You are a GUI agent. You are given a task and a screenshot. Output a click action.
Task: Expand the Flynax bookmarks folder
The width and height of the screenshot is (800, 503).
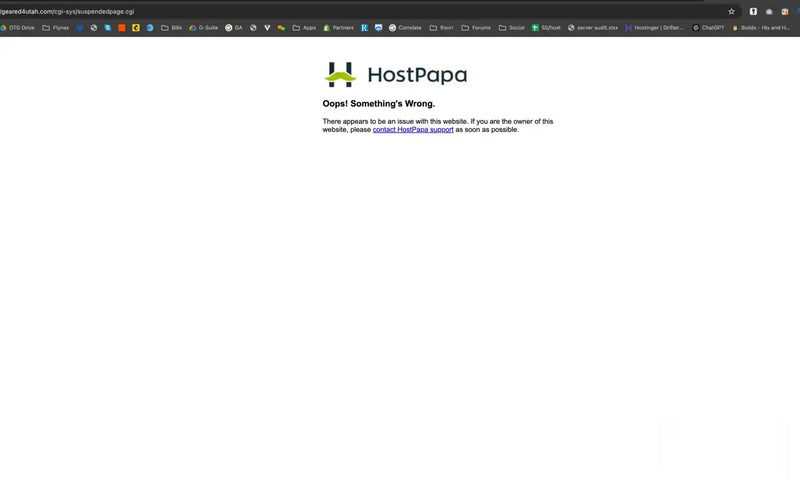[56, 28]
